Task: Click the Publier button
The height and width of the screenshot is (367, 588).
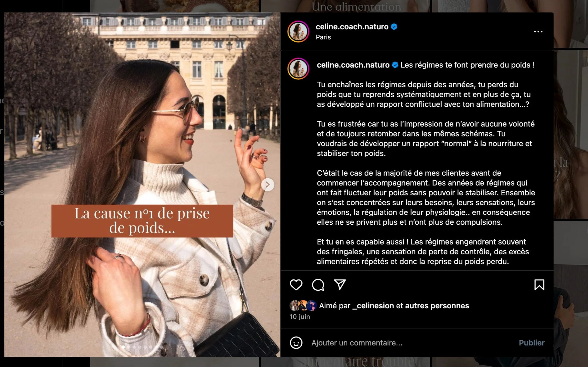Action: [x=531, y=343]
